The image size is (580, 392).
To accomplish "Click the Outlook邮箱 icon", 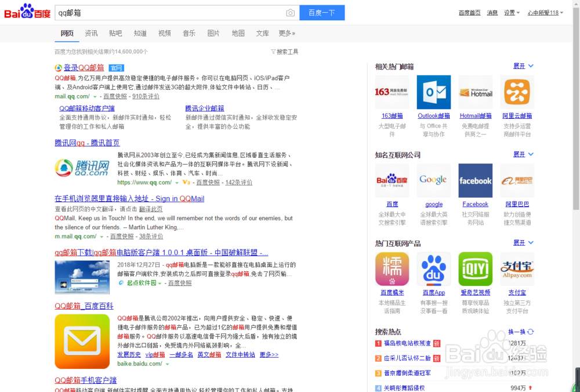I will click(x=433, y=92).
